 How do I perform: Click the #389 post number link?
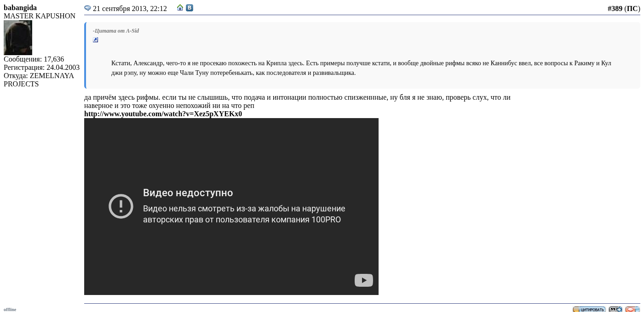615,9
